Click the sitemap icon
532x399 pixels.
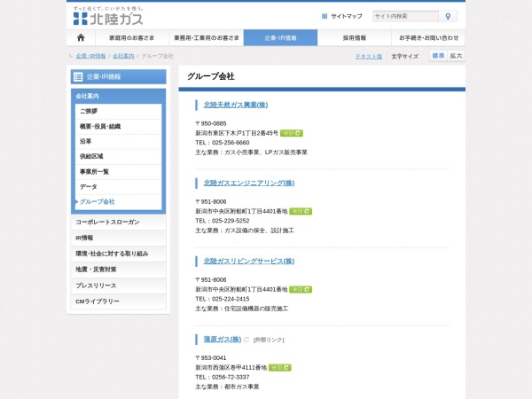click(x=325, y=16)
